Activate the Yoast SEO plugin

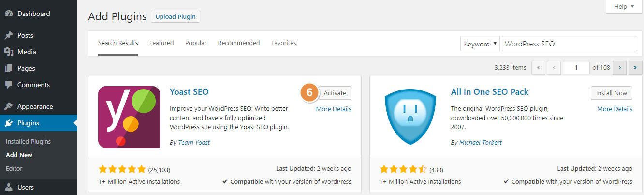coord(335,93)
